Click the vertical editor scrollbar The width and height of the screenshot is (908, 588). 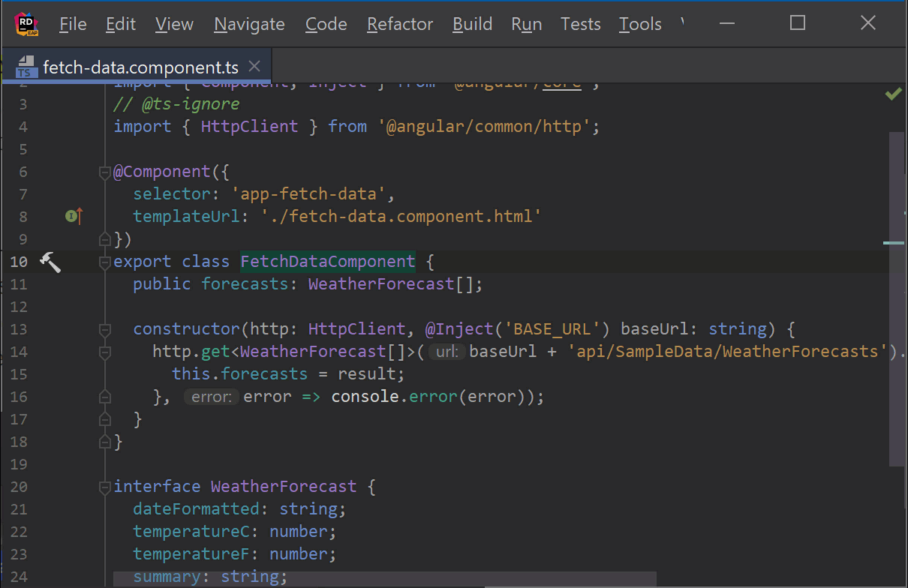(x=897, y=300)
